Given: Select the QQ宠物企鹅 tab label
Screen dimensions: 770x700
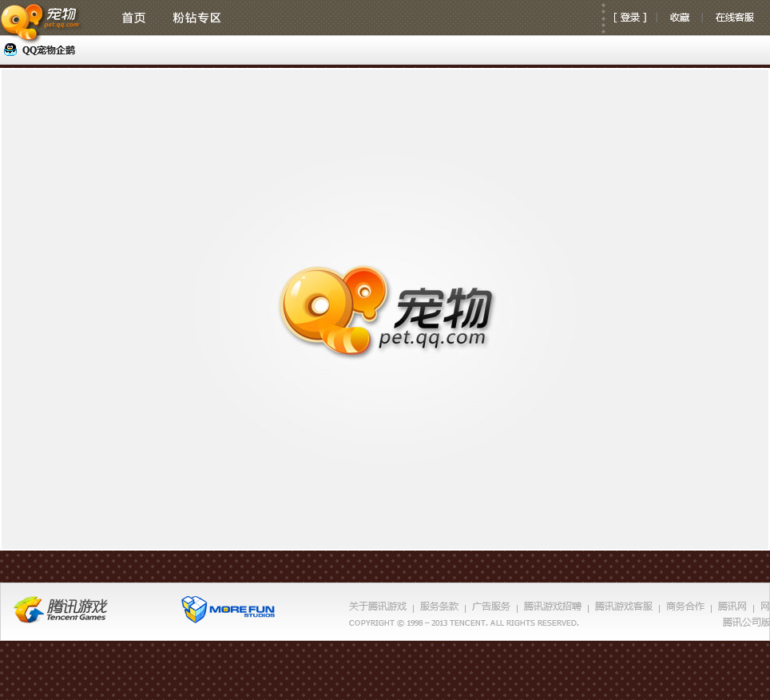Looking at the screenshot, I should (49, 50).
